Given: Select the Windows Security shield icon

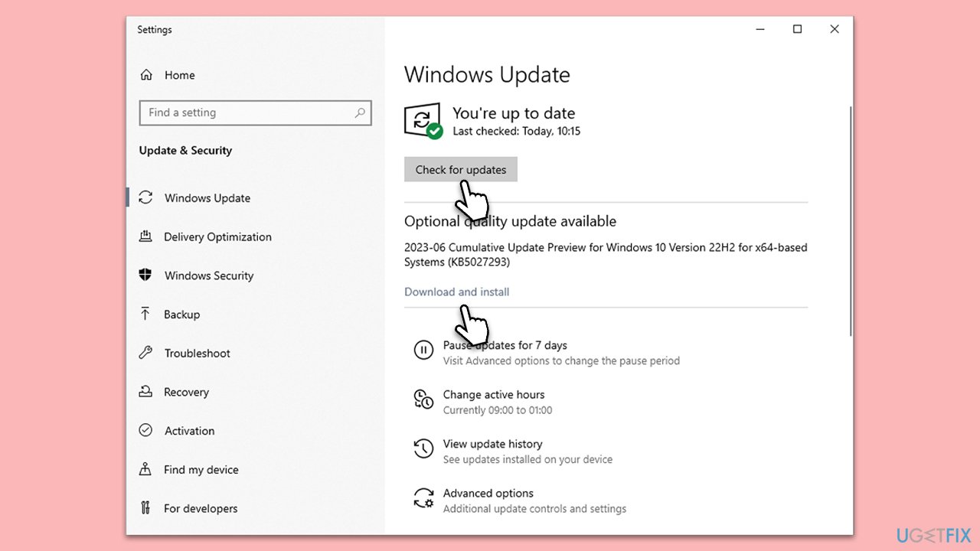Looking at the screenshot, I should pos(145,275).
